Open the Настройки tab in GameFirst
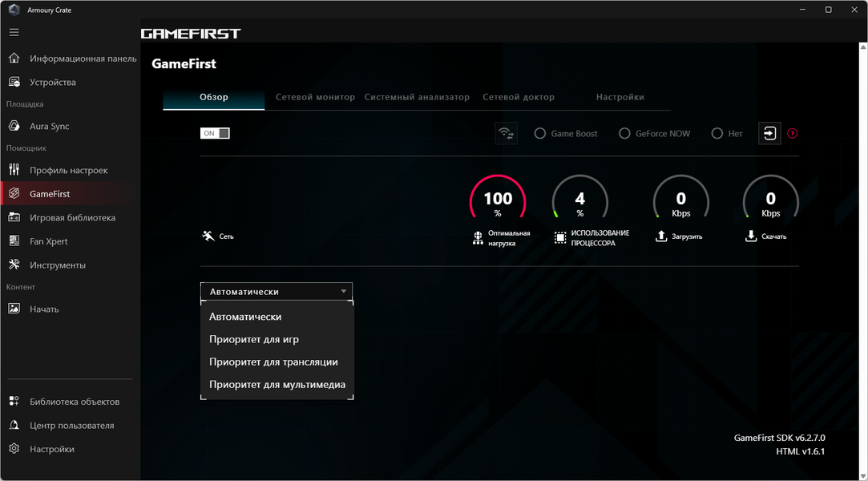Screen dimensions: 868x481 point(620,97)
